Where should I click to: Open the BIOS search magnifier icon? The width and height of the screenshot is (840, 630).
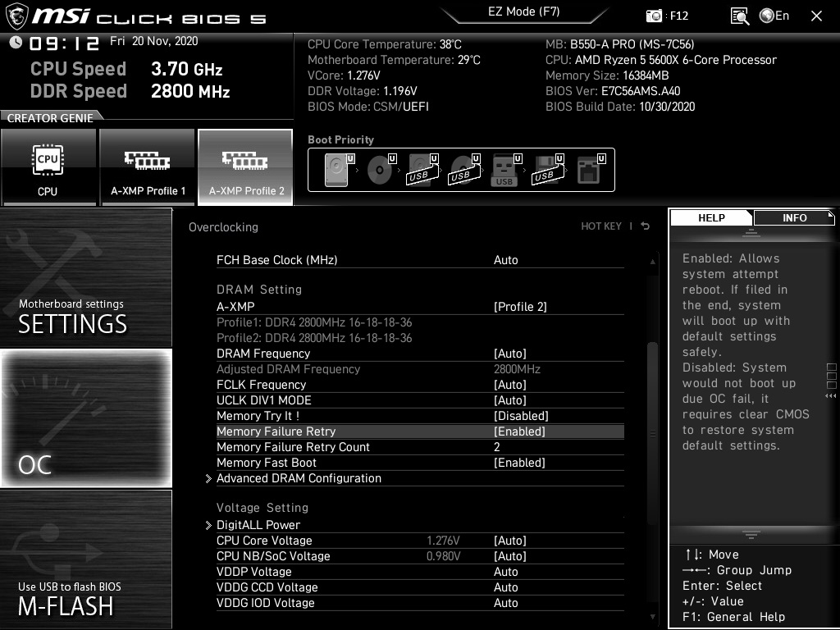[740, 16]
